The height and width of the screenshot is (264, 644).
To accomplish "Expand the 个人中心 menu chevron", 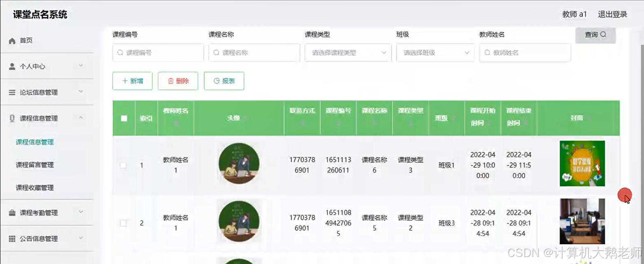I will pyautogui.click(x=81, y=65).
